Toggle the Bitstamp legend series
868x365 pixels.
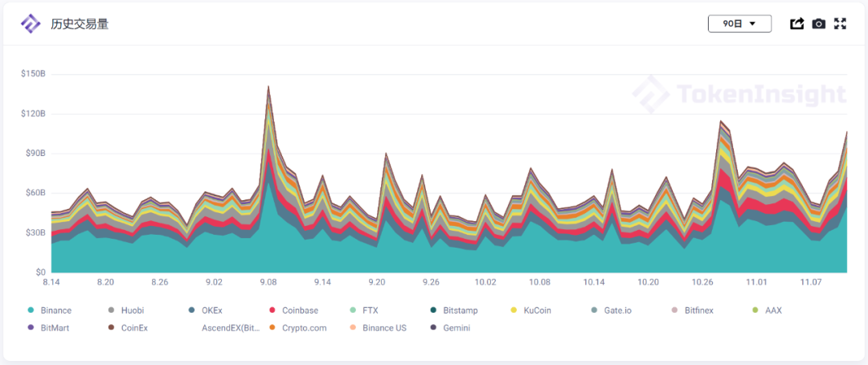[x=454, y=310]
